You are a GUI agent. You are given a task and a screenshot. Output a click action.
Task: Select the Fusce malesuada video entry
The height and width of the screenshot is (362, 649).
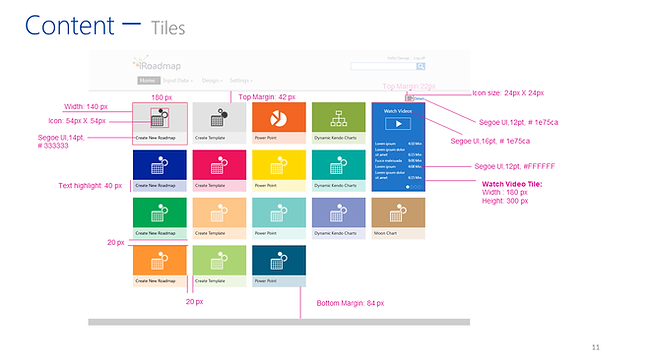coord(398,161)
